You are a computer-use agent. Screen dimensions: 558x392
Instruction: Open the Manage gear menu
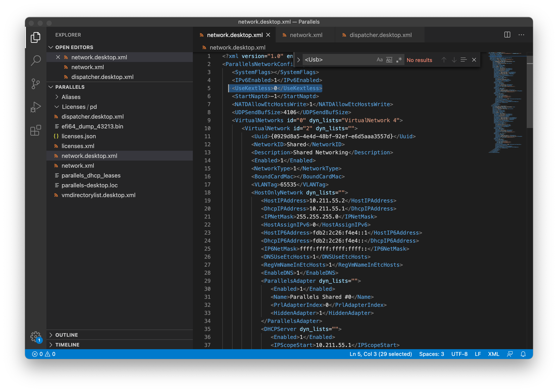tap(36, 337)
